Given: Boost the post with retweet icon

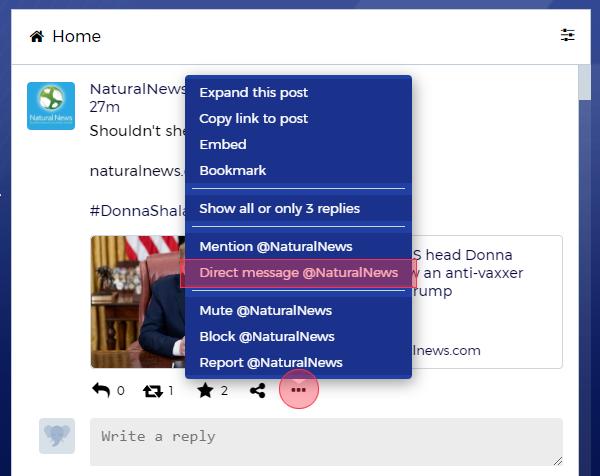Looking at the screenshot, I should pyautogui.click(x=153, y=391).
